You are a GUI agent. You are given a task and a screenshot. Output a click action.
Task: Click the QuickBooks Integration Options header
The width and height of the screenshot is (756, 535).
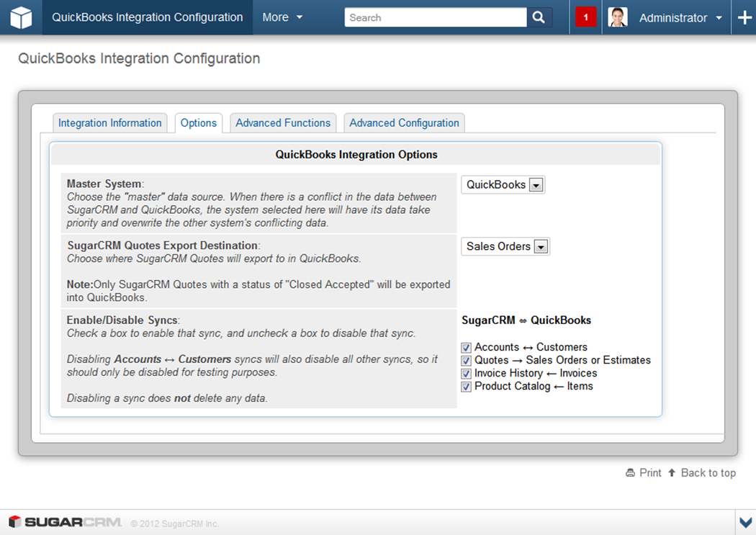356,155
